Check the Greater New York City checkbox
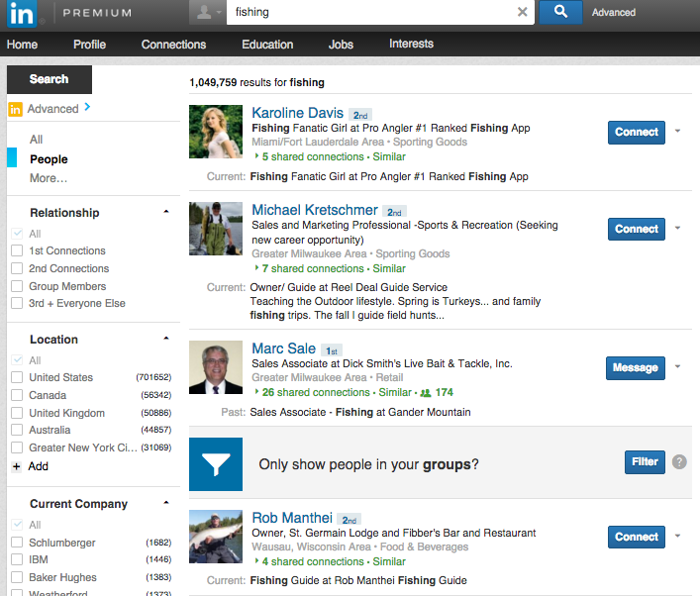 pos(17,447)
